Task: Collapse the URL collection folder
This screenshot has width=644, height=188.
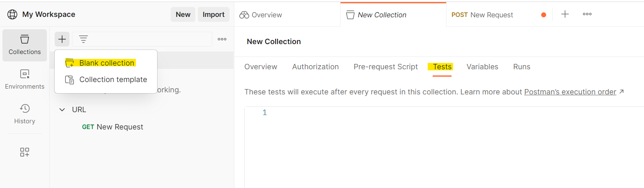Action: point(62,110)
